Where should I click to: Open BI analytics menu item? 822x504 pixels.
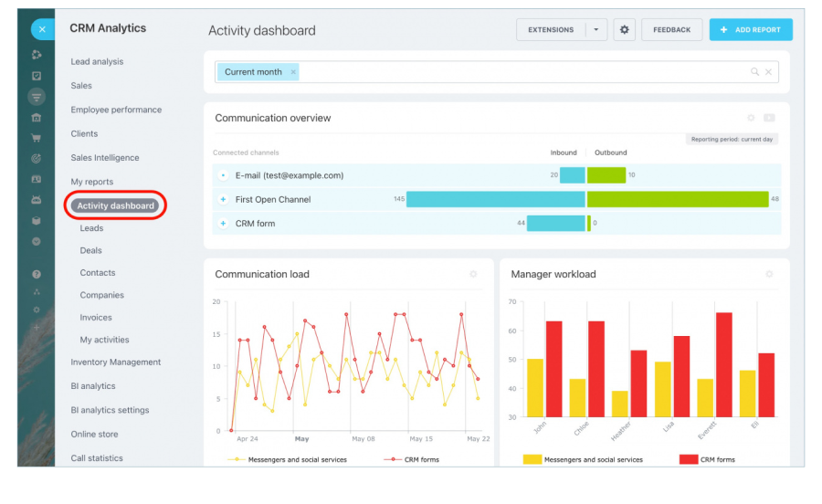tap(93, 386)
